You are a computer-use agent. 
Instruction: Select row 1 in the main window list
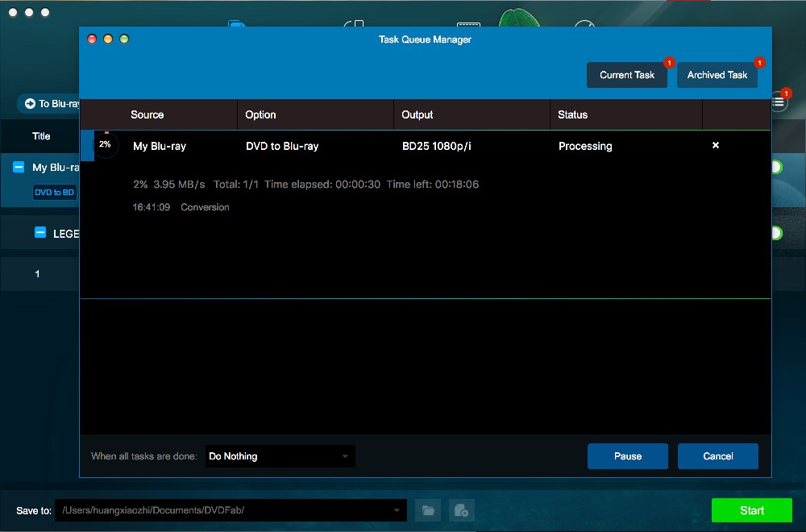39,274
